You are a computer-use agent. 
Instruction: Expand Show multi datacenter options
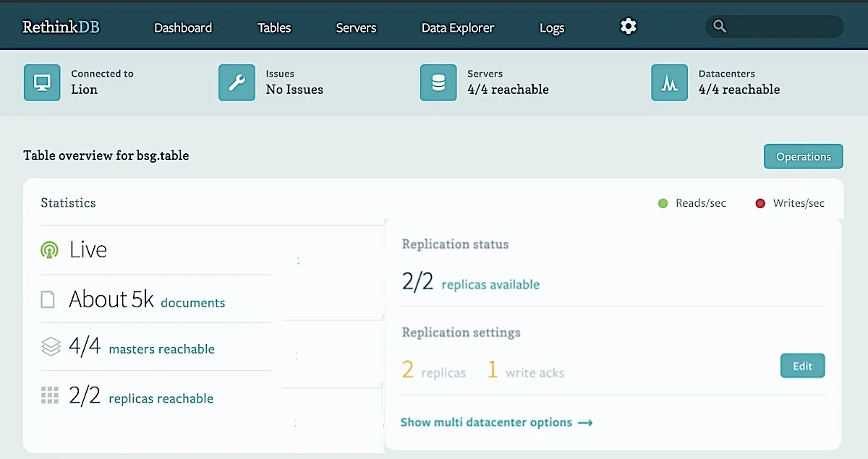coord(496,422)
